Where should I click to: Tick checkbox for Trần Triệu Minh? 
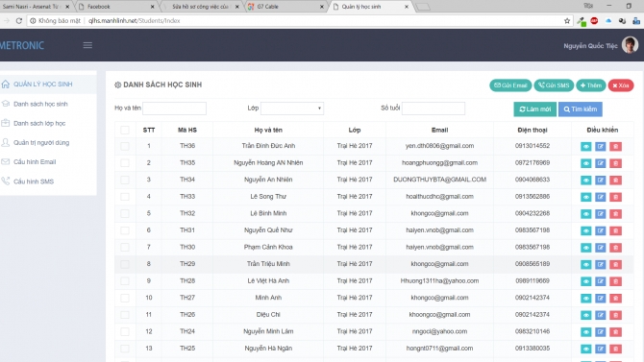point(125,264)
